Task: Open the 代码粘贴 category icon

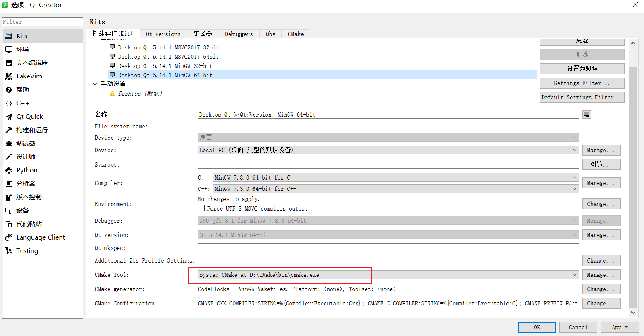Action: (x=9, y=224)
